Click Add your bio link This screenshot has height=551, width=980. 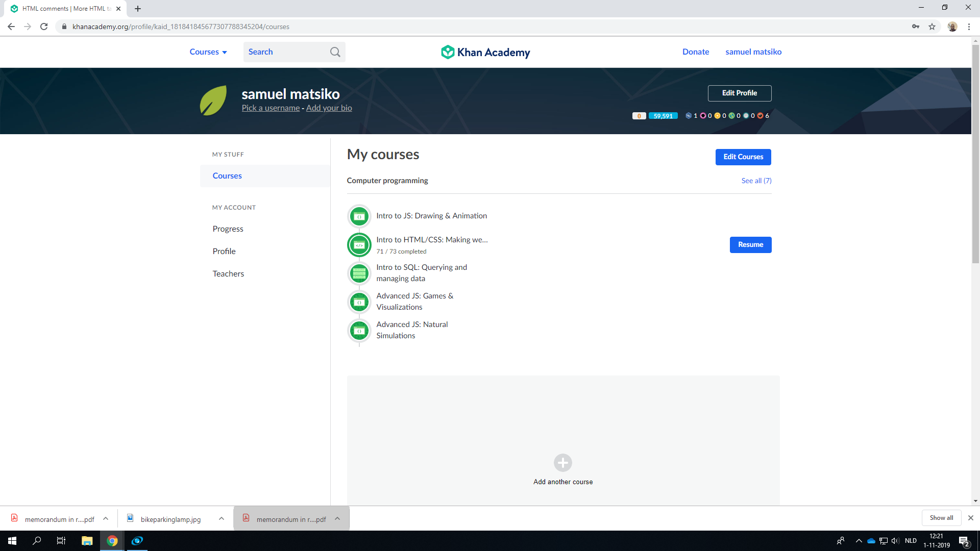329,108
